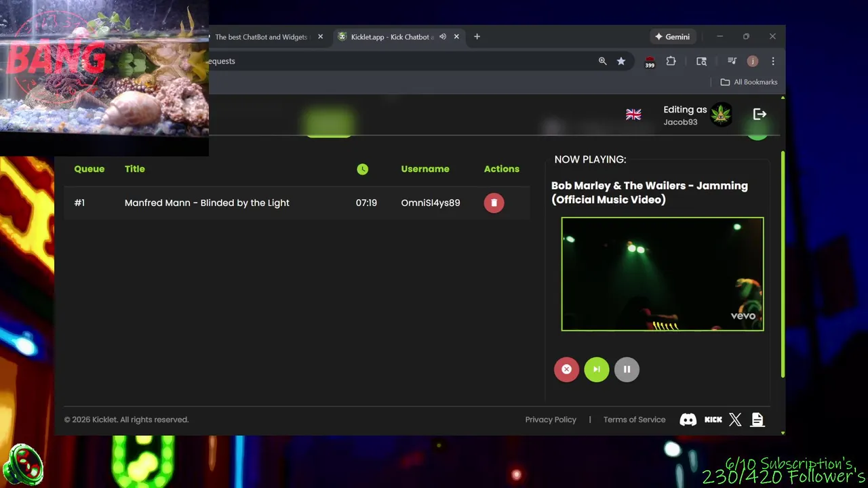This screenshot has height=488, width=868.
Task: Click the zoom magnifier icon in address bar
Action: coord(602,61)
